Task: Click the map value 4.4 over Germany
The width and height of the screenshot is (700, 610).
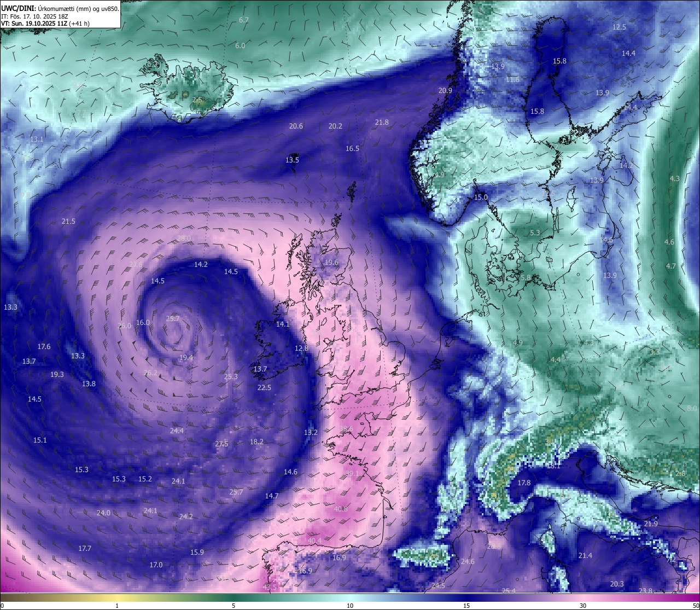Action: [x=555, y=359]
